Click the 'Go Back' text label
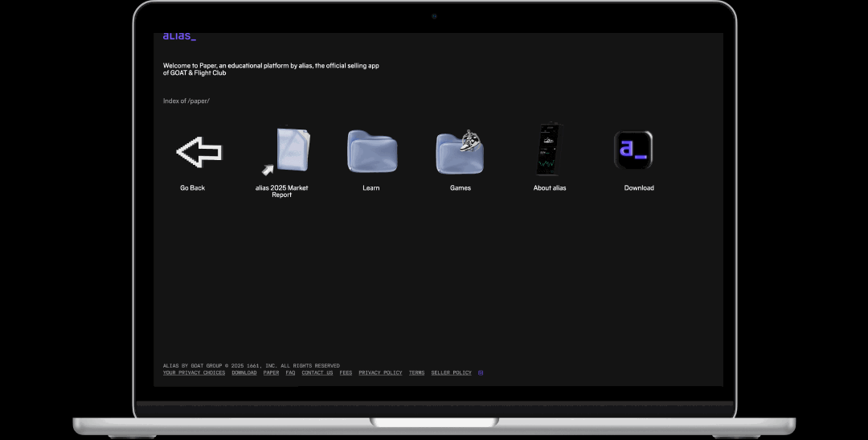This screenshot has height=440, width=868. pos(192,188)
